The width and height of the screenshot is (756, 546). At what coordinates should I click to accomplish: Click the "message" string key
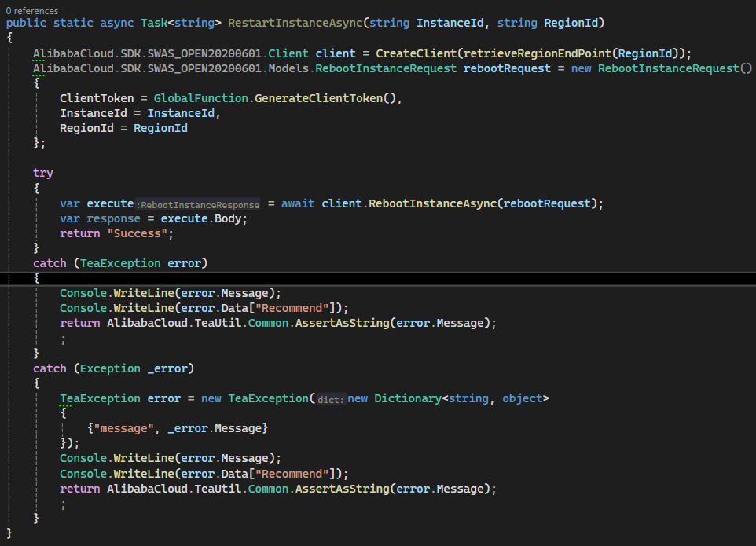pos(124,428)
